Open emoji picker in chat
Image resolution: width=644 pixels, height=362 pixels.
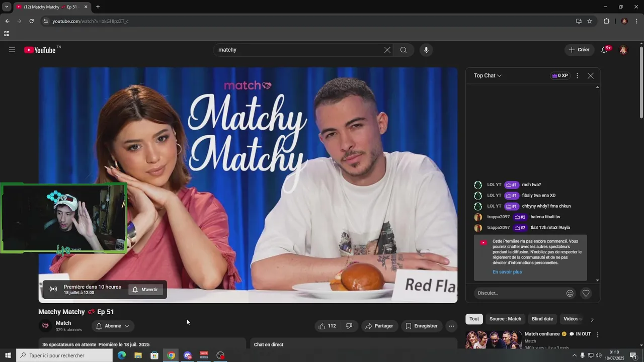point(570,293)
